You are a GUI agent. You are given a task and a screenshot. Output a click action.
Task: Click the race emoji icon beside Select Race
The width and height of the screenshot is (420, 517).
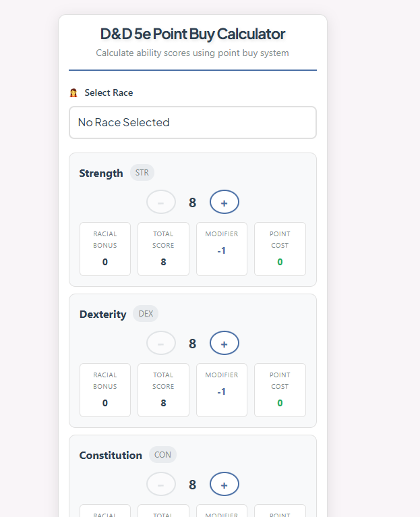click(73, 93)
